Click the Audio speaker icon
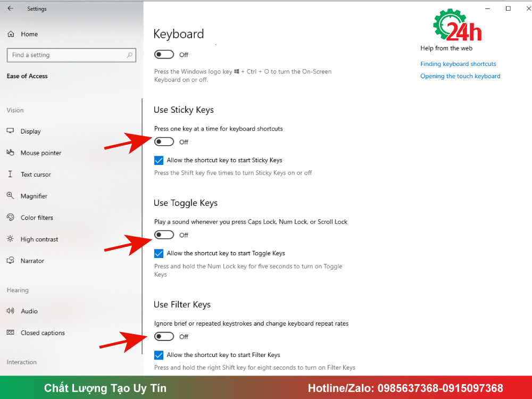Viewport: 532px width, 399px height. pos(11,311)
